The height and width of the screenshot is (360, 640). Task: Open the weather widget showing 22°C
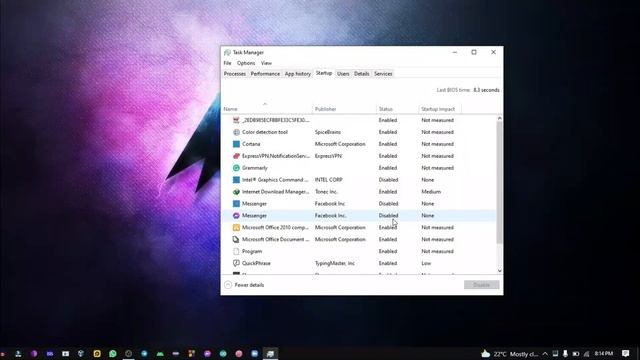tap(510, 354)
